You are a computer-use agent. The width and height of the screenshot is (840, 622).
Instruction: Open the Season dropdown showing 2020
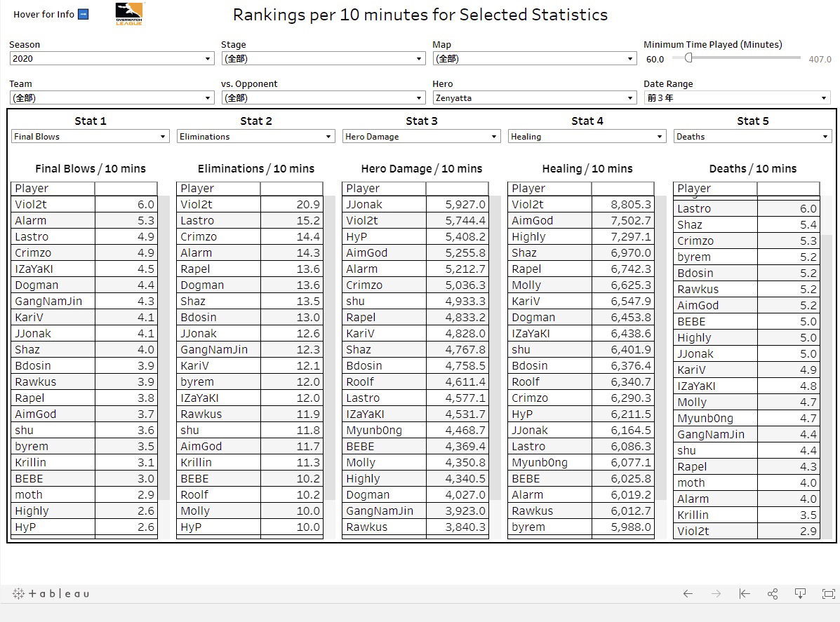(x=112, y=59)
